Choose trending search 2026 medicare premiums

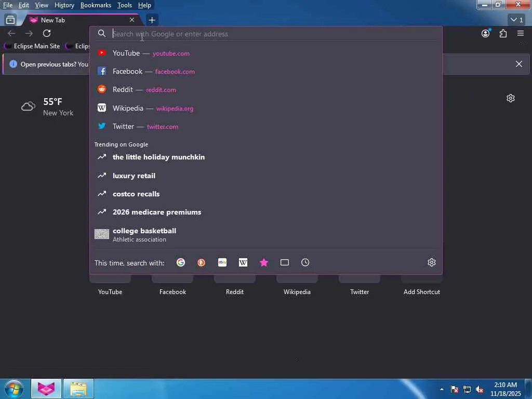pyautogui.click(x=265, y=212)
